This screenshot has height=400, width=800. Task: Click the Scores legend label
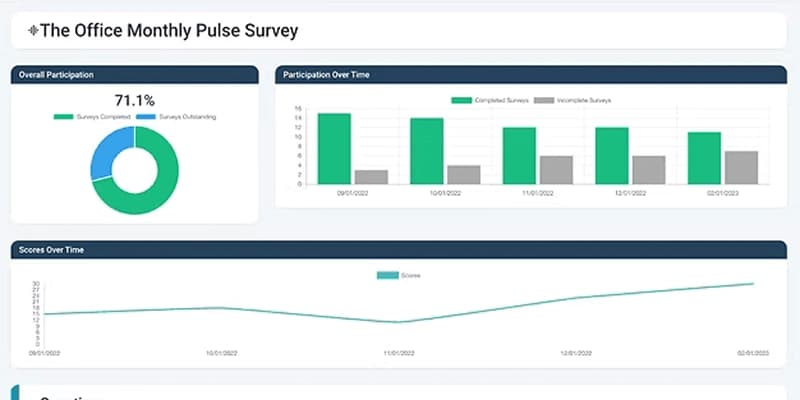[x=411, y=276]
